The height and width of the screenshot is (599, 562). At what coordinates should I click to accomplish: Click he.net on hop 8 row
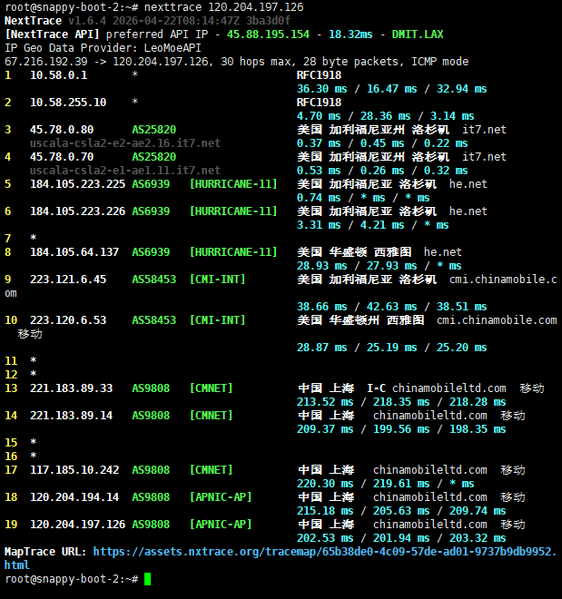click(x=443, y=252)
